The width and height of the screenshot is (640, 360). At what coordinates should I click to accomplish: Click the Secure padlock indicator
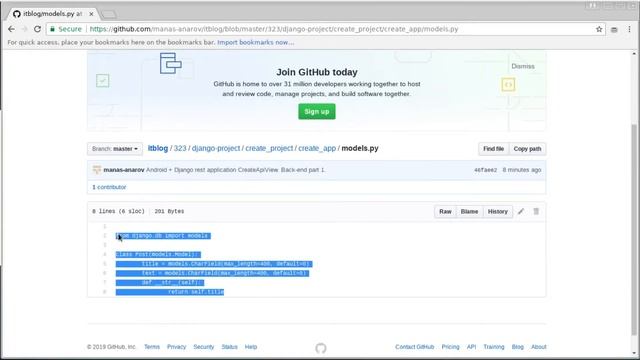[66, 29]
